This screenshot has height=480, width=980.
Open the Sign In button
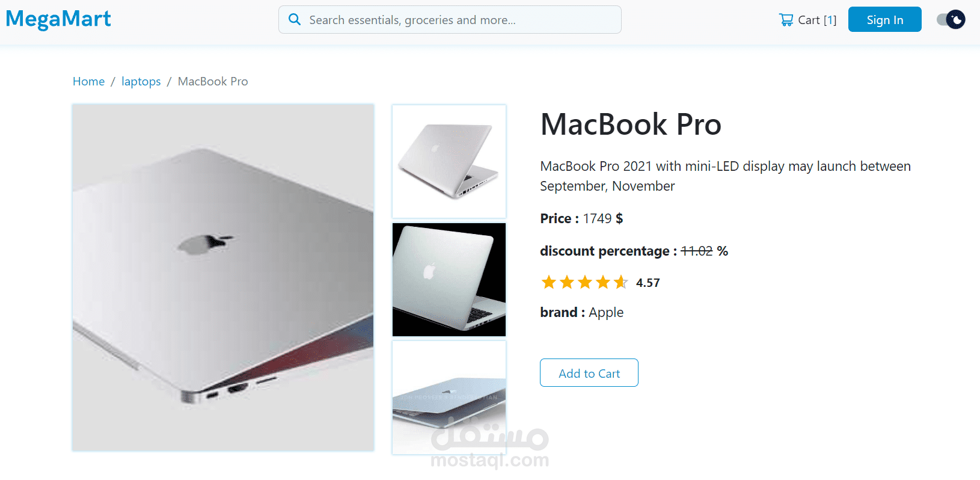[x=884, y=19]
